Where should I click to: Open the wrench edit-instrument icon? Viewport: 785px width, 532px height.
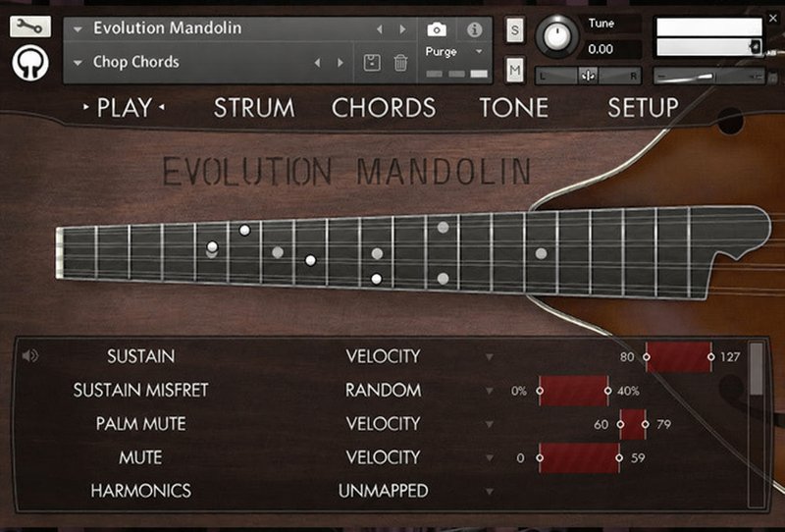[30, 27]
